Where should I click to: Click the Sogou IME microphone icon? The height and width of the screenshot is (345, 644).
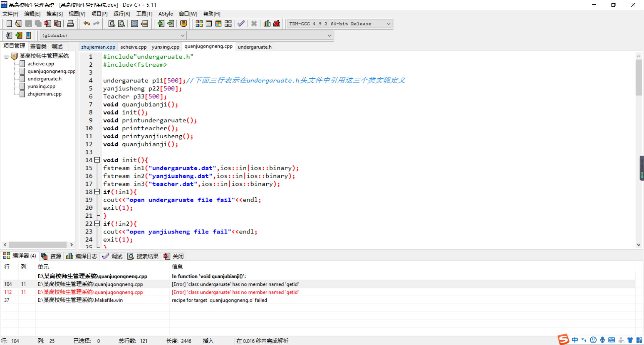tap(602, 340)
